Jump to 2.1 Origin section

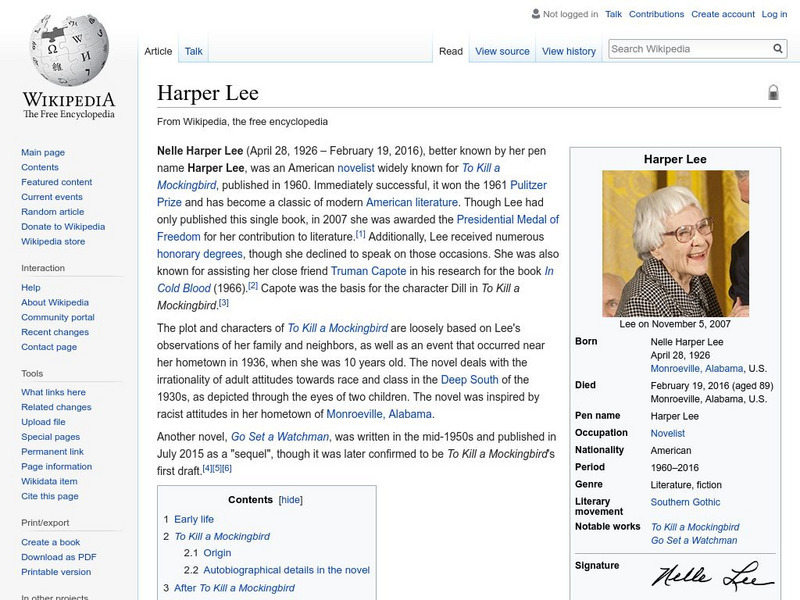click(x=217, y=553)
